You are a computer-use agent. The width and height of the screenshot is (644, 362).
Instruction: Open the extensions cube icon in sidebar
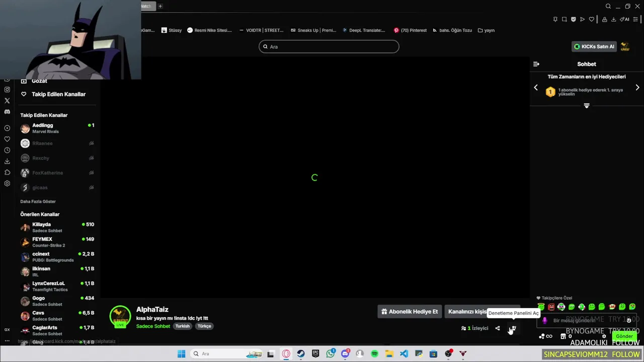pos(7,172)
